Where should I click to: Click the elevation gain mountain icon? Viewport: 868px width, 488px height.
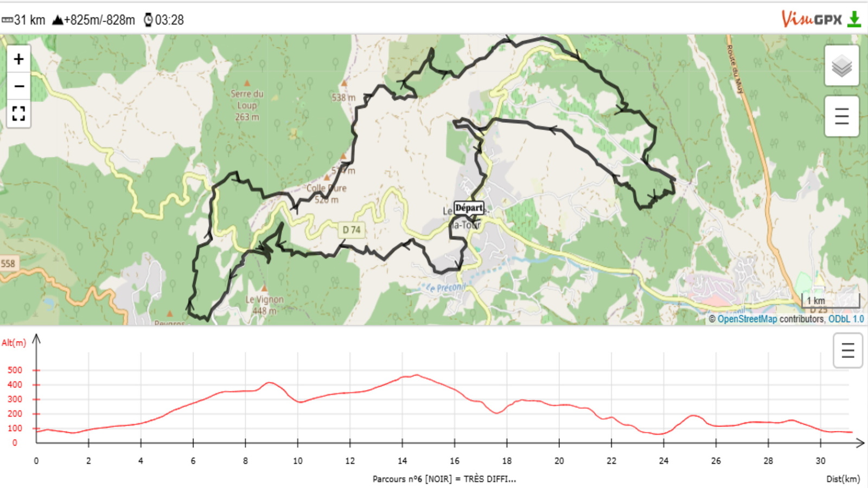coord(58,20)
